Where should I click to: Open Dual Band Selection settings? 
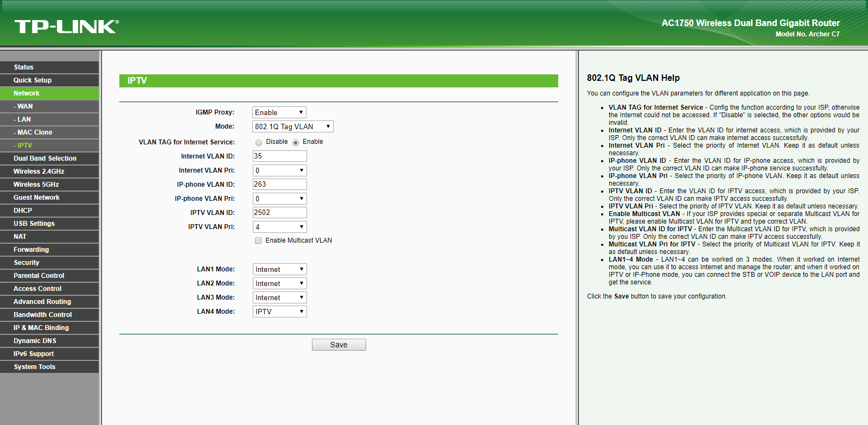click(49, 158)
